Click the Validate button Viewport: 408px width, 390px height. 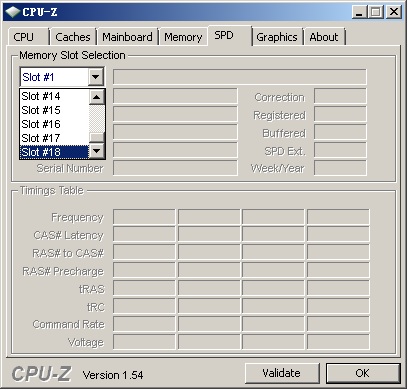(282, 373)
